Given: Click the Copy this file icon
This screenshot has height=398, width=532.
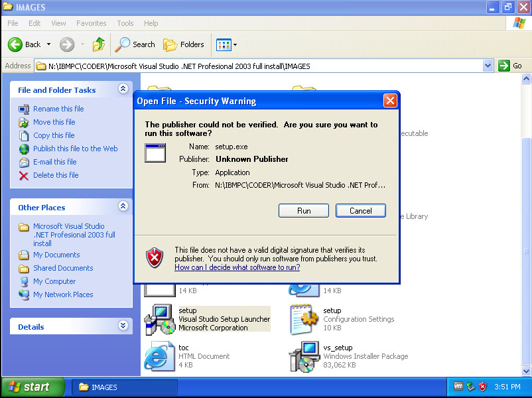Looking at the screenshot, I should [24, 136].
